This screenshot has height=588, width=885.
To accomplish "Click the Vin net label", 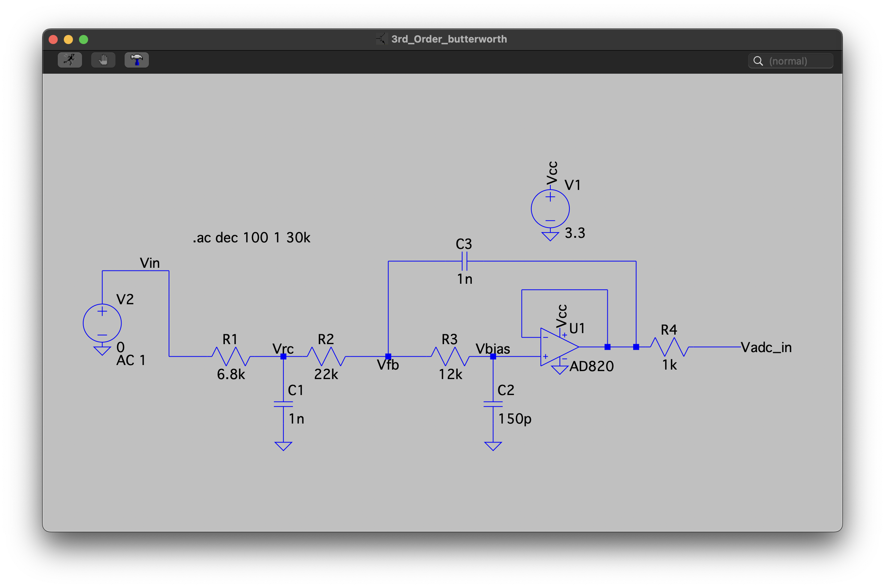I will [x=150, y=263].
